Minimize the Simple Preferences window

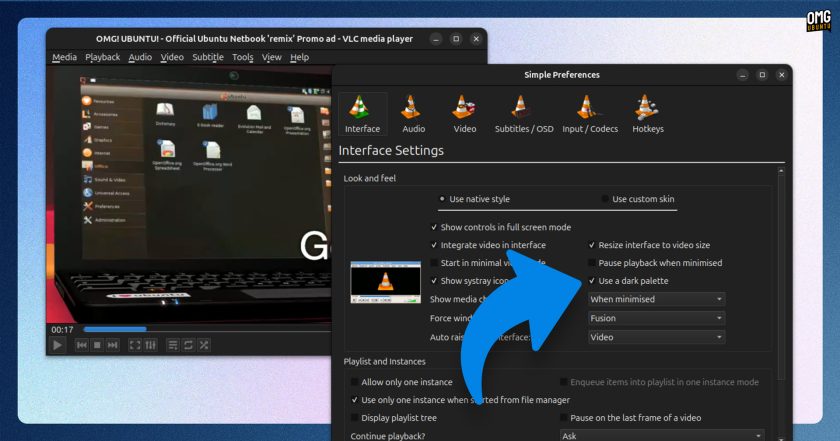pyautogui.click(x=742, y=75)
